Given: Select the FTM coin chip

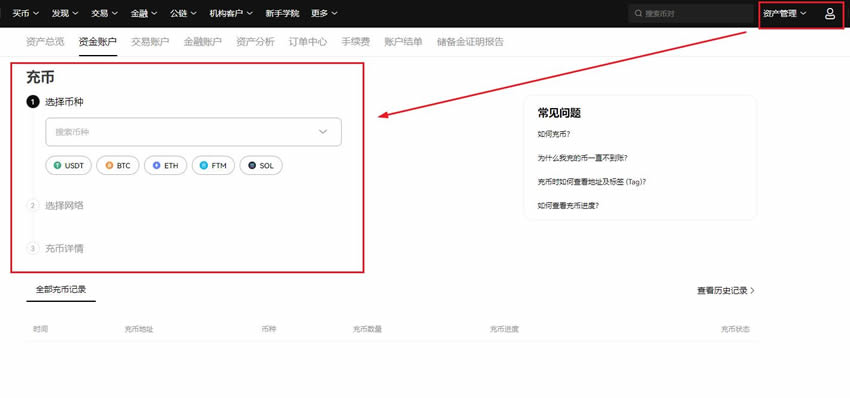Looking at the screenshot, I should click(213, 165).
